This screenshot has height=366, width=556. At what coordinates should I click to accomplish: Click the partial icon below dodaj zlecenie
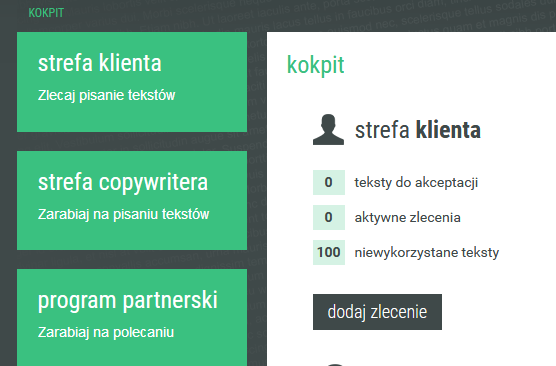pos(335,364)
